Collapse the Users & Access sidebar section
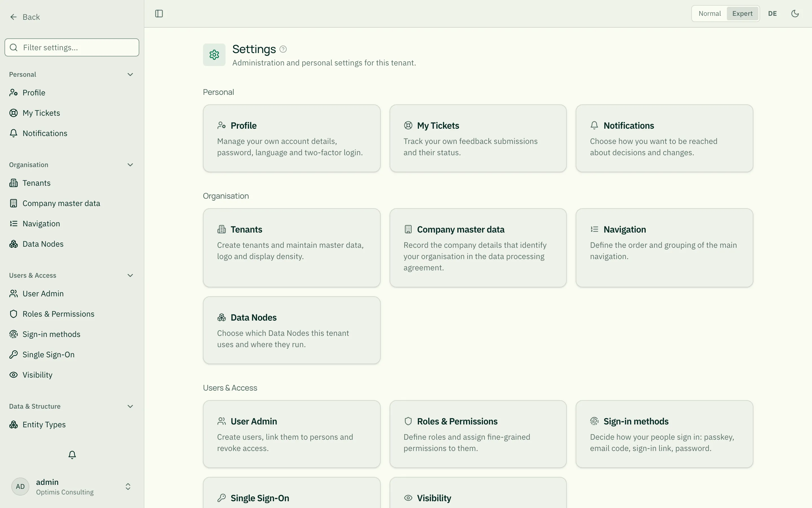 click(x=130, y=275)
